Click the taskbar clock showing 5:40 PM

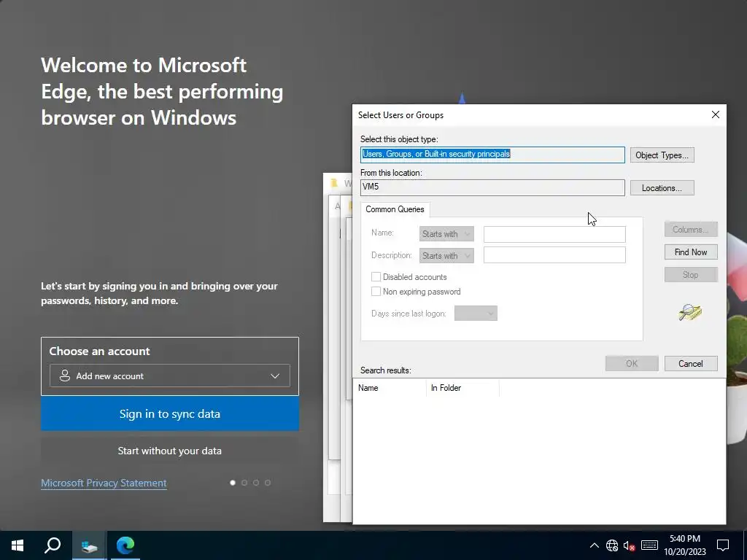(684, 545)
